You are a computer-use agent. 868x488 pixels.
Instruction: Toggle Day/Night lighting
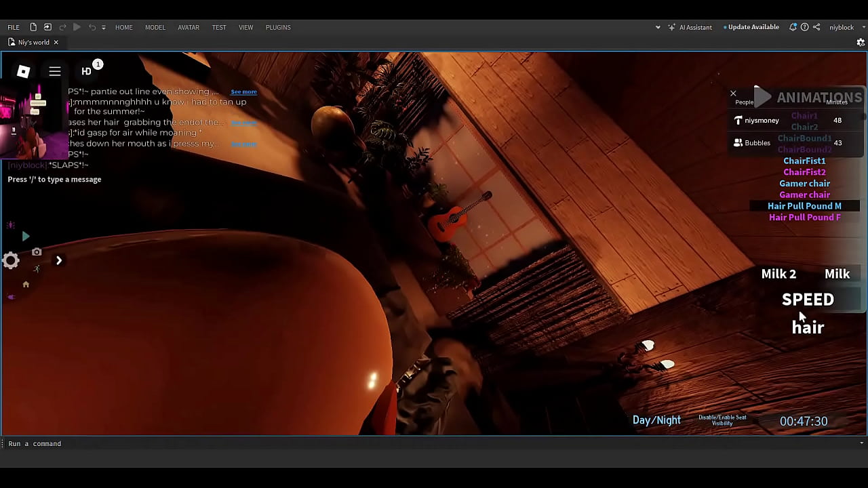coord(656,420)
